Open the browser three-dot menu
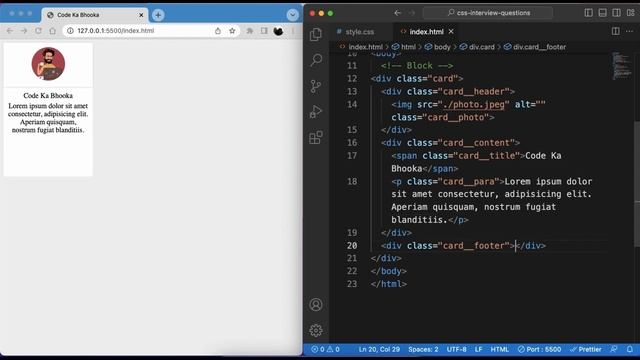 293,31
